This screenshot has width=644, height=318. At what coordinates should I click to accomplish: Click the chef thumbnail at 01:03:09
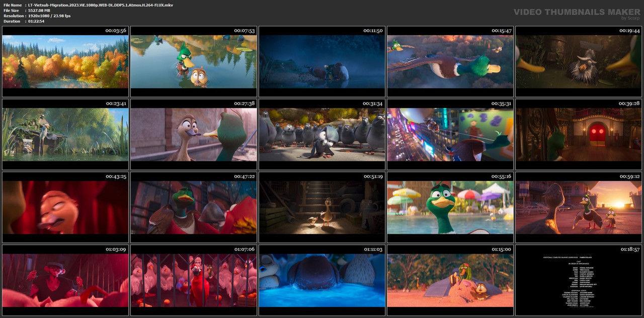tap(65, 280)
